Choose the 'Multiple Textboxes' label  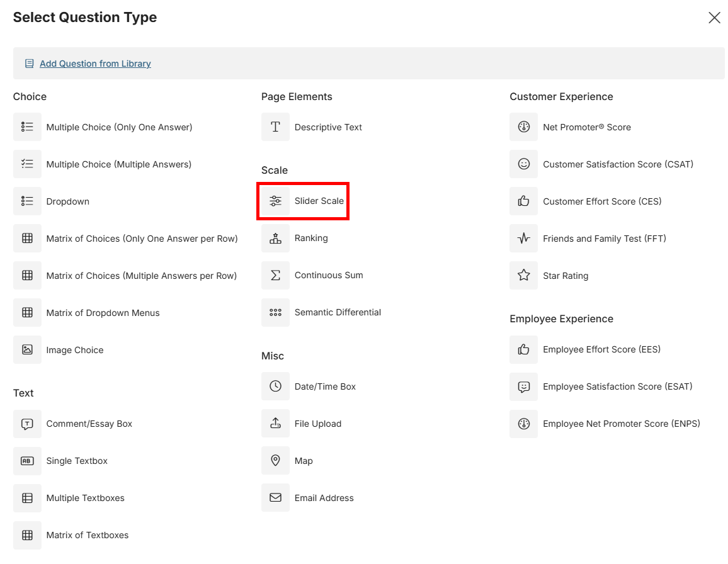[86, 498]
